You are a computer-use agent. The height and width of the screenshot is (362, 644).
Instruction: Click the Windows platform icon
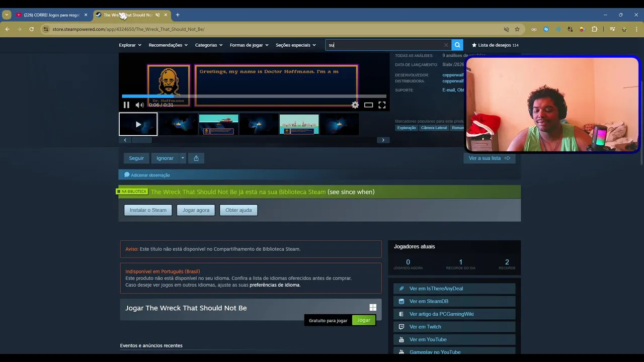coord(373,308)
